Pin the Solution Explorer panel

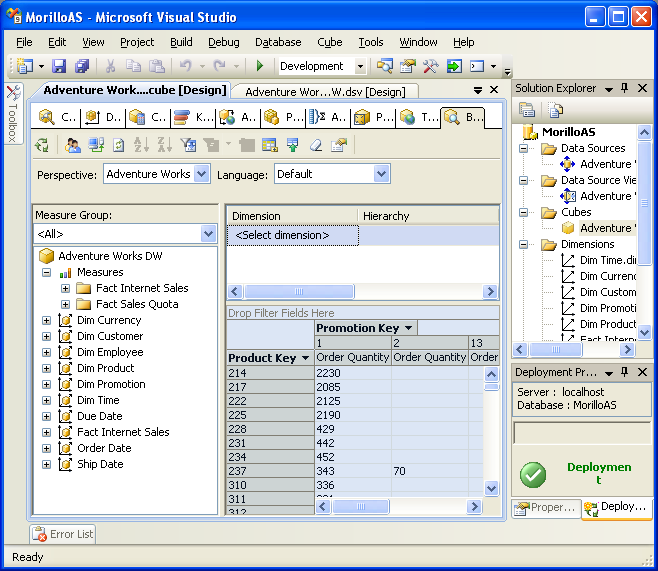(x=624, y=88)
